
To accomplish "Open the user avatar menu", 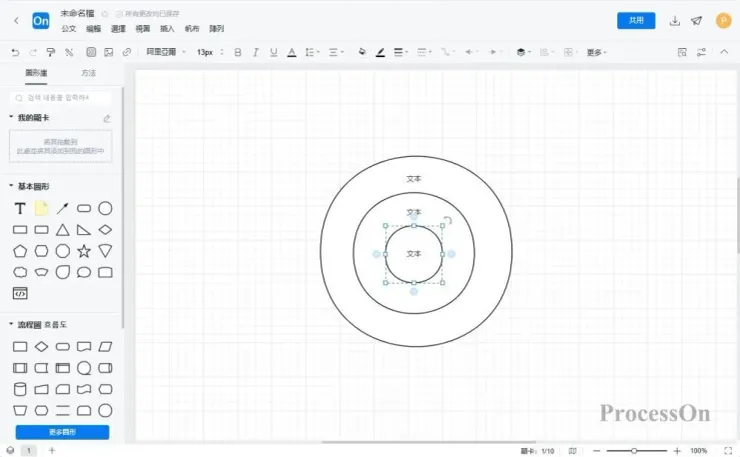I will click(x=723, y=21).
